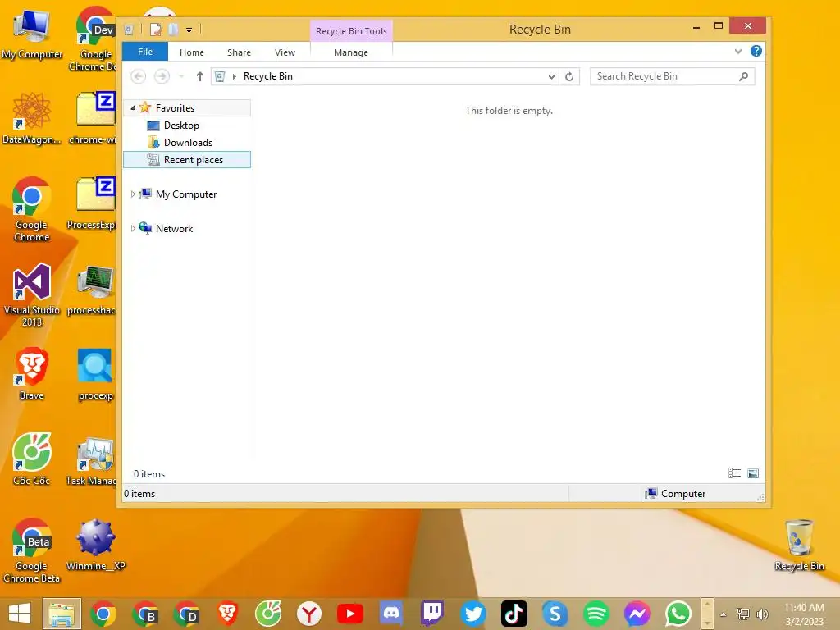Screen dimensions: 840x630
Task: Select Network in the navigation pane
Action: [x=174, y=228]
